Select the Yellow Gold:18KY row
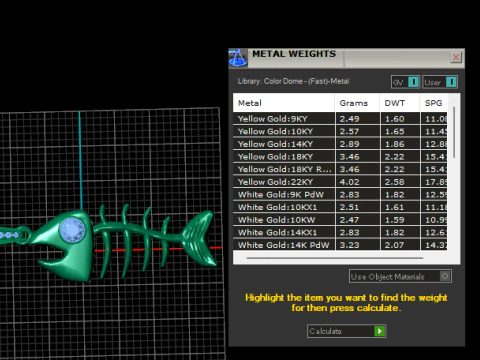 pyautogui.click(x=340, y=157)
